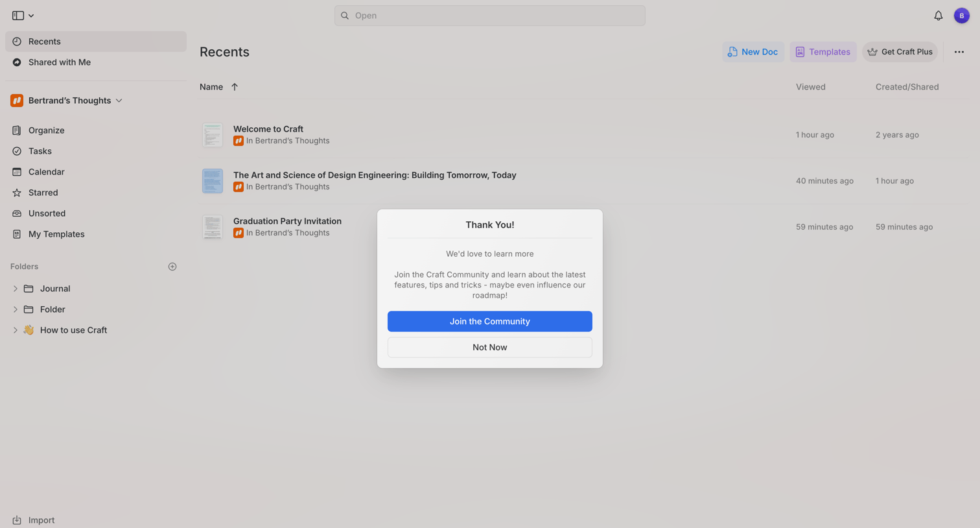Click the Created/Shared column header
This screenshot has height=528, width=980.
tap(907, 87)
